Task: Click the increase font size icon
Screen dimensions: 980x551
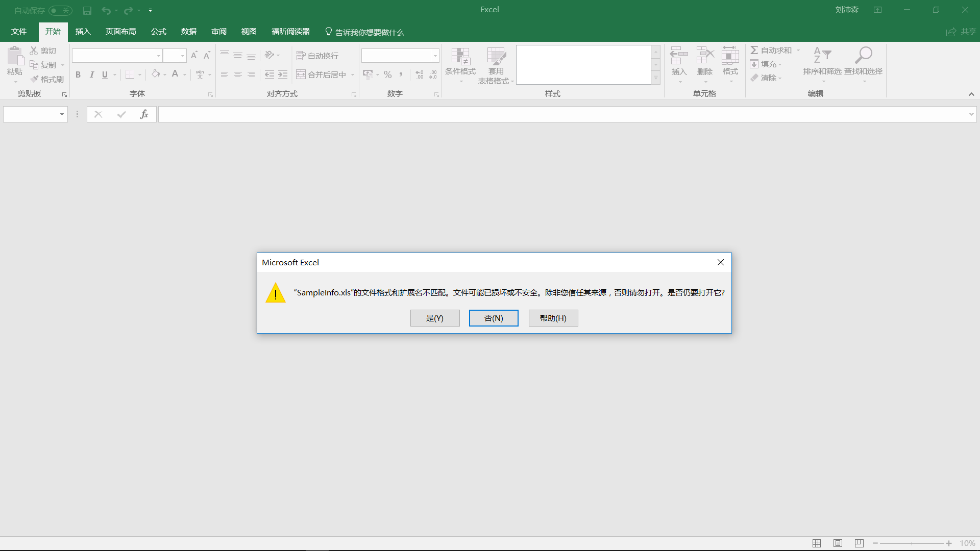Action: (194, 55)
